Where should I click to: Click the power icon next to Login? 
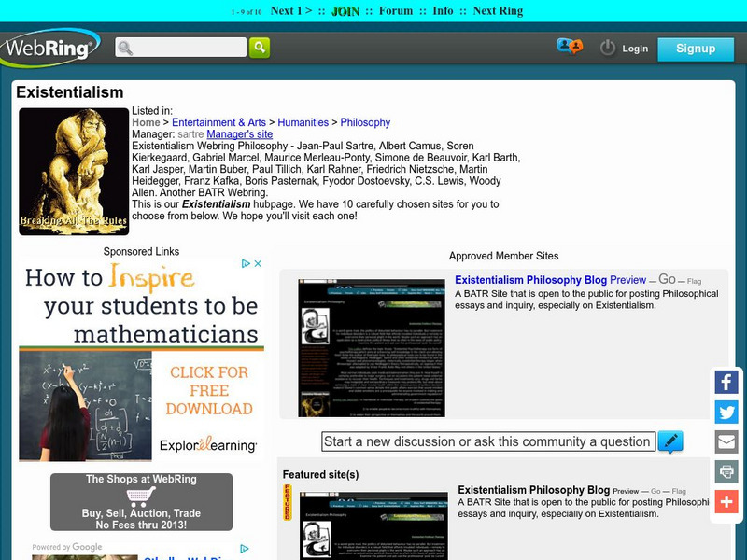tap(606, 49)
